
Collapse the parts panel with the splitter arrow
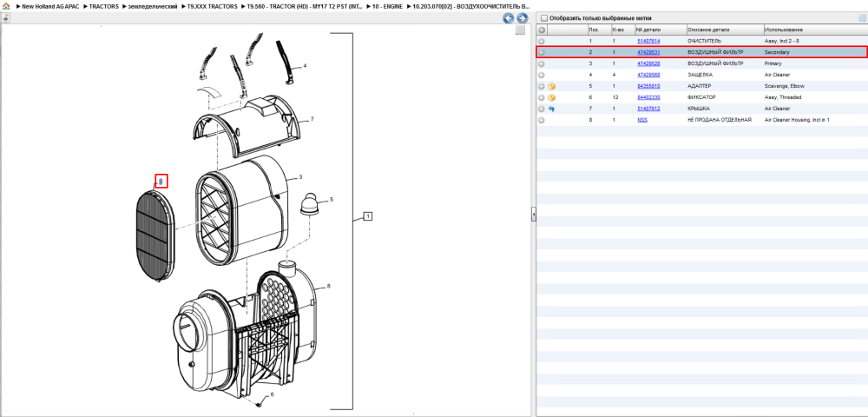534,214
